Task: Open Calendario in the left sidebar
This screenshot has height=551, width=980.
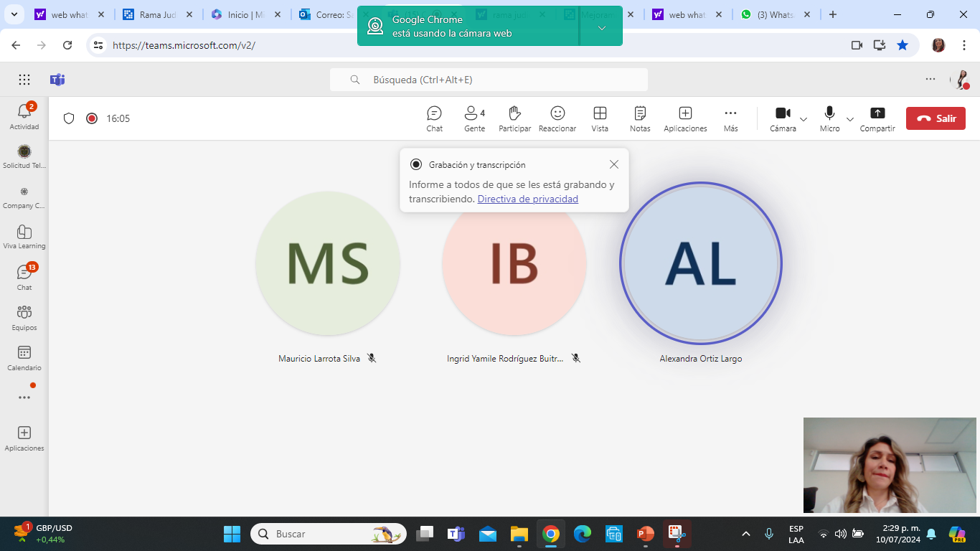Action: click(24, 357)
